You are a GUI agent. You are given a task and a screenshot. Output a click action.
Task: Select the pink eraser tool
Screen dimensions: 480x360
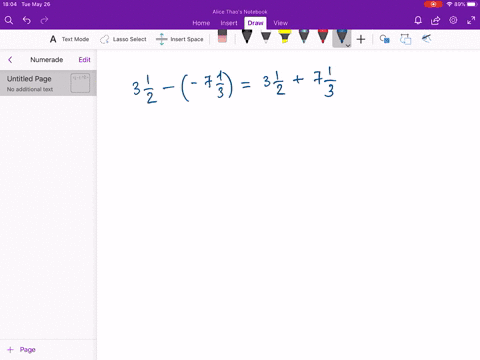click(222, 36)
